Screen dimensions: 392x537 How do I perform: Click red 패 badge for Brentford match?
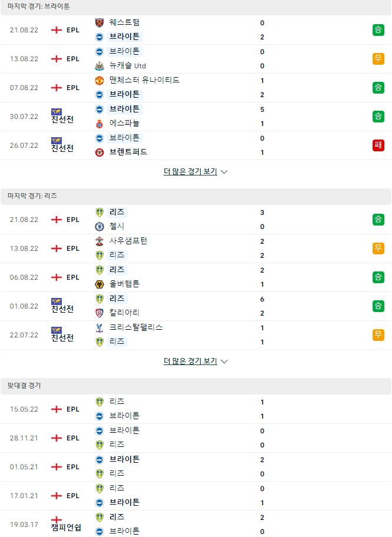[x=378, y=145]
